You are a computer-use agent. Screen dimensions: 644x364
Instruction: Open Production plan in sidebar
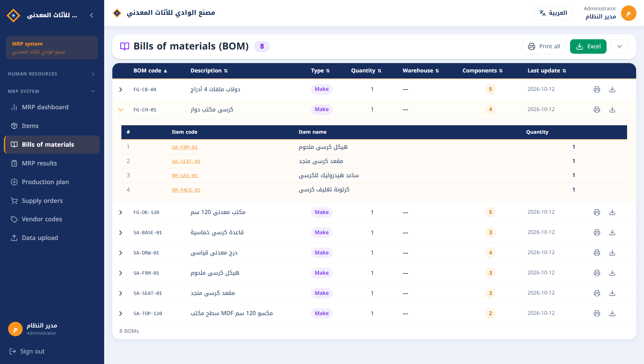52,182
